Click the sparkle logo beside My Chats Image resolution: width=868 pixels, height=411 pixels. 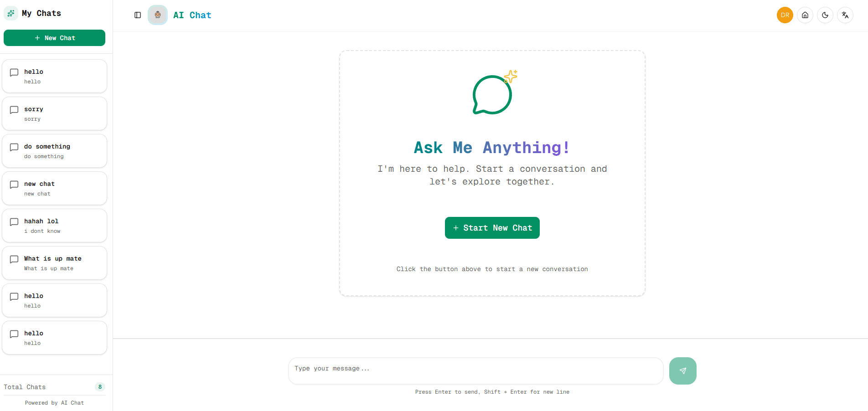(x=11, y=13)
